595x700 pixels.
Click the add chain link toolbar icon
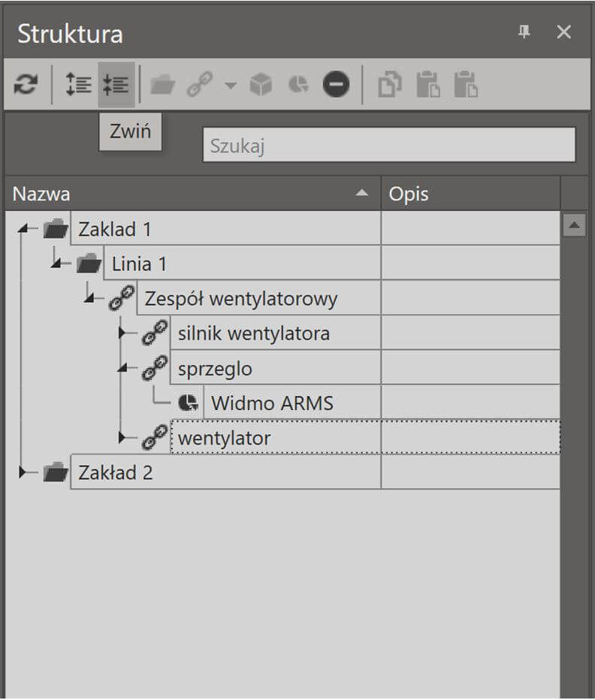199,84
